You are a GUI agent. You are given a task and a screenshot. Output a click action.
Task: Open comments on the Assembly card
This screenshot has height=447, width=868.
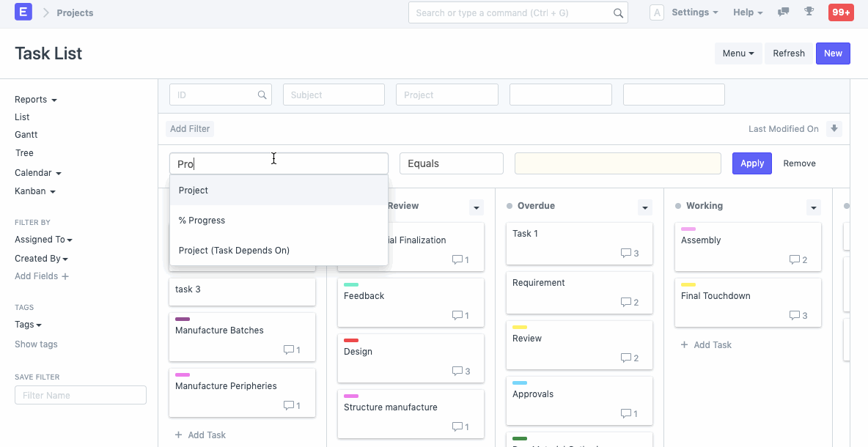796,259
